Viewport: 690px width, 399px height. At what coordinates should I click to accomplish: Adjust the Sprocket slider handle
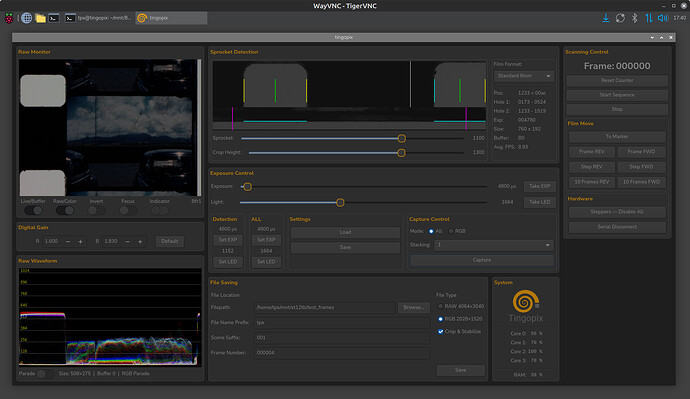coord(402,139)
